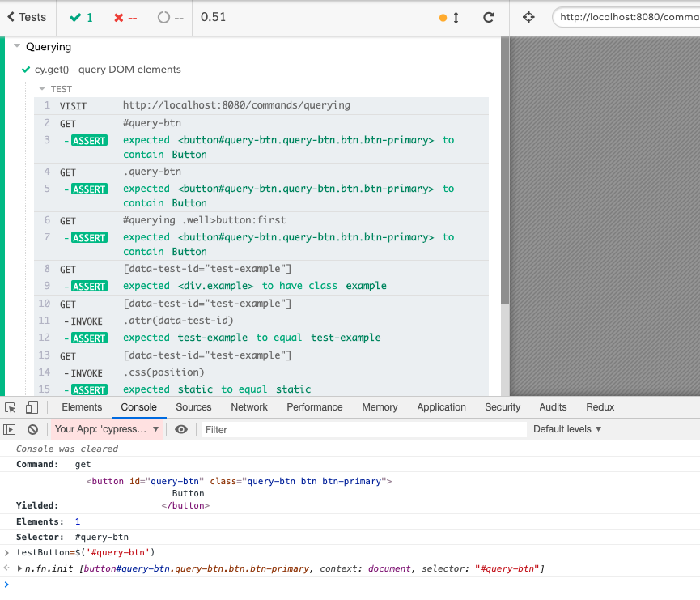Open the 'Your App: cypress...' context dropdown
This screenshot has width=700, height=600.
click(x=106, y=429)
